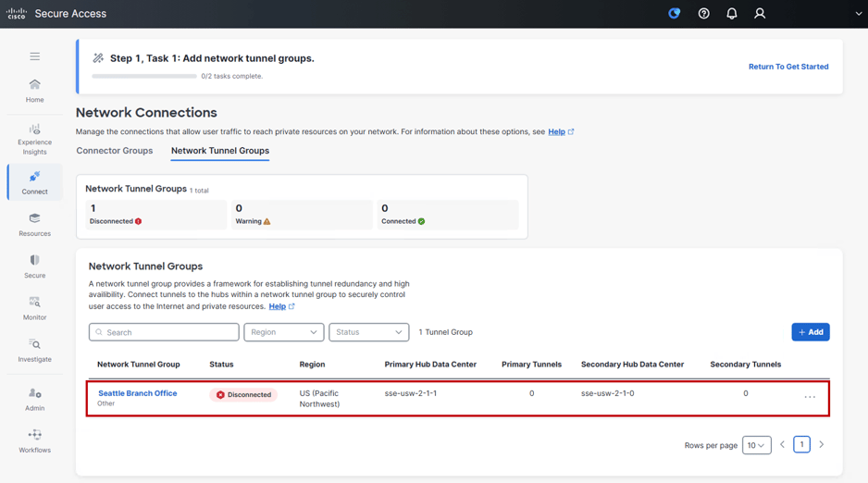Viewport: 868px width, 483px height.
Task: Expand the Status filter dropdown
Action: (368, 332)
